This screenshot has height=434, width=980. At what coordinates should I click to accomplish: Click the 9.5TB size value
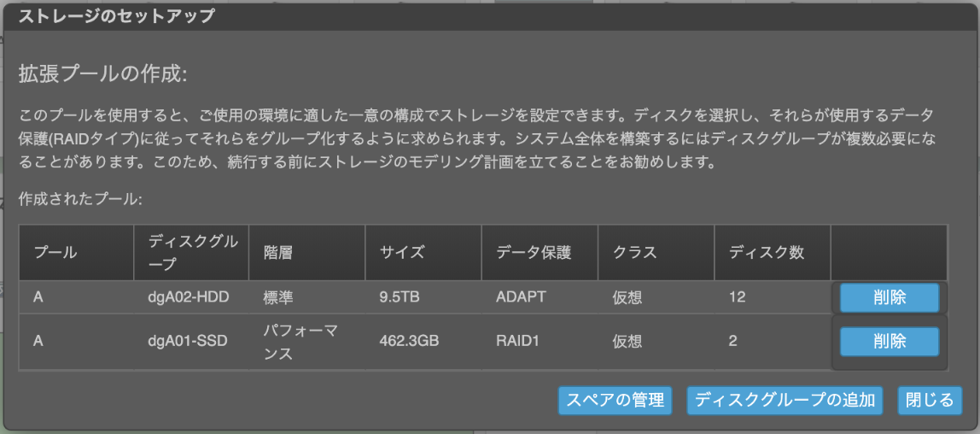pyautogui.click(x=399, y=297)
